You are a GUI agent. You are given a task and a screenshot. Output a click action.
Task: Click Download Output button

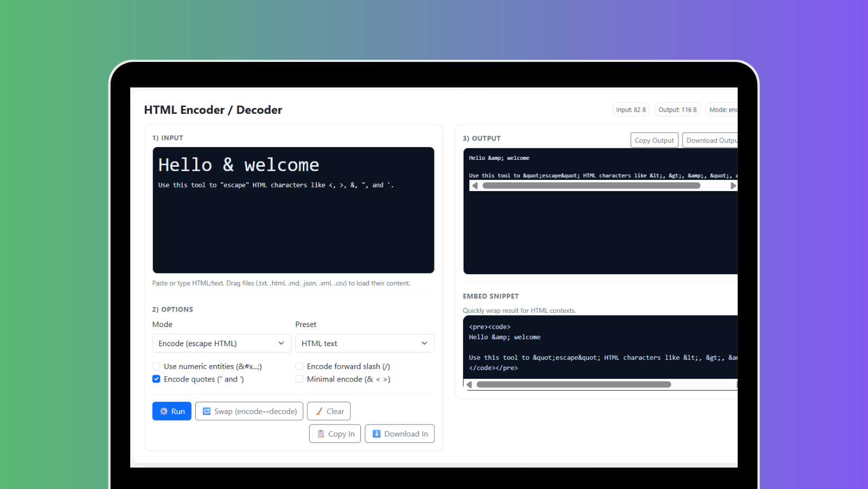coord(711,140)
